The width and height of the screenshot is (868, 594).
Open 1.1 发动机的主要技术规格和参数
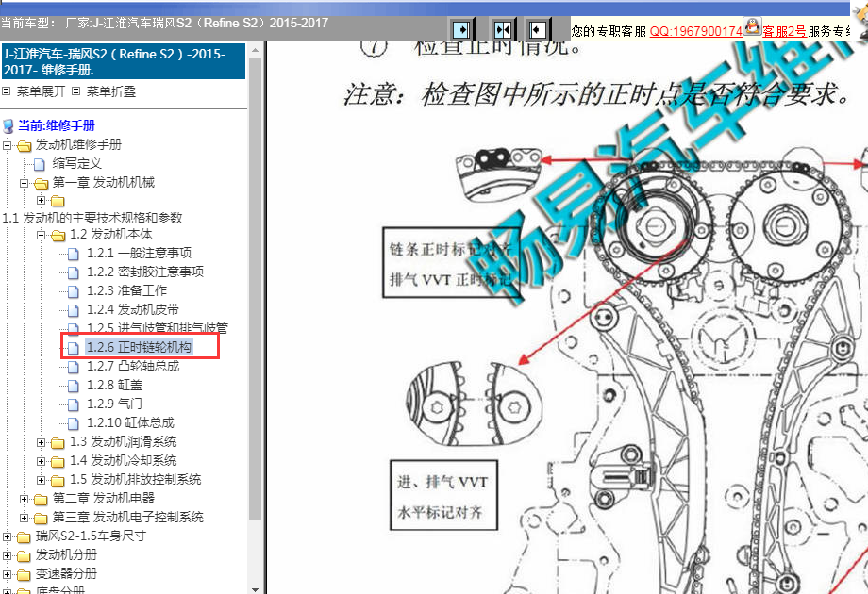[92, 218]
